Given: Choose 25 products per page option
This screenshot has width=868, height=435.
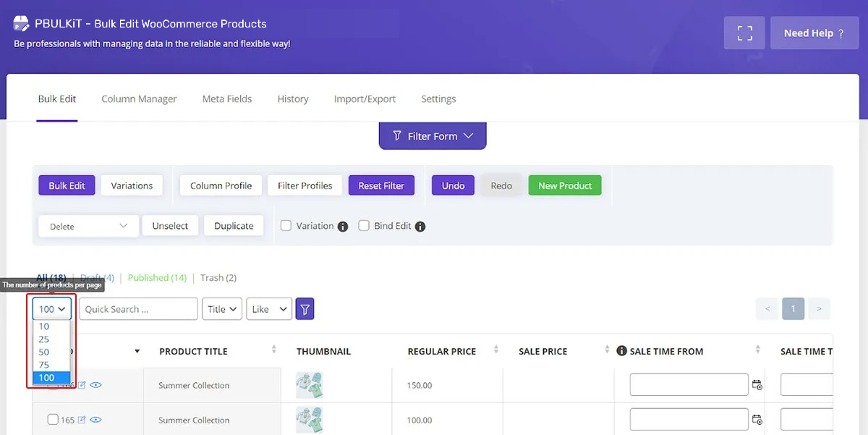Looking at the screenshot, I should pyautogui.click(x=45, y=339).
